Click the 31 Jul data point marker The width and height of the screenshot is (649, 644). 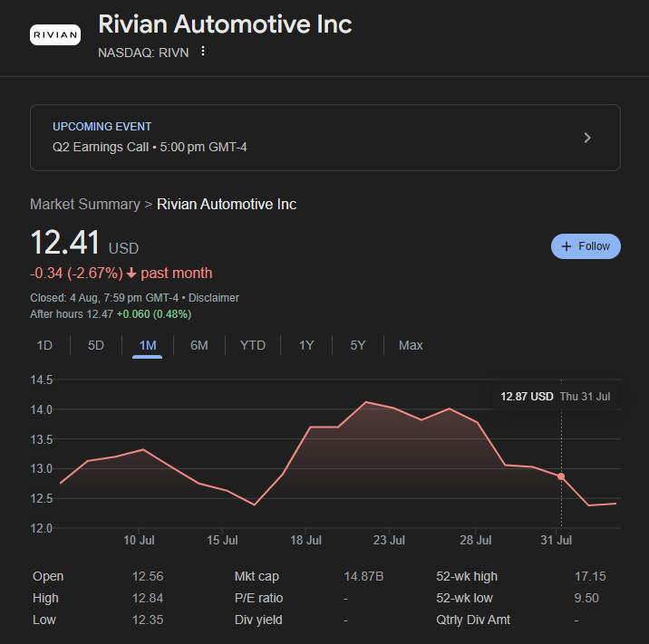(x=561, y=476)
